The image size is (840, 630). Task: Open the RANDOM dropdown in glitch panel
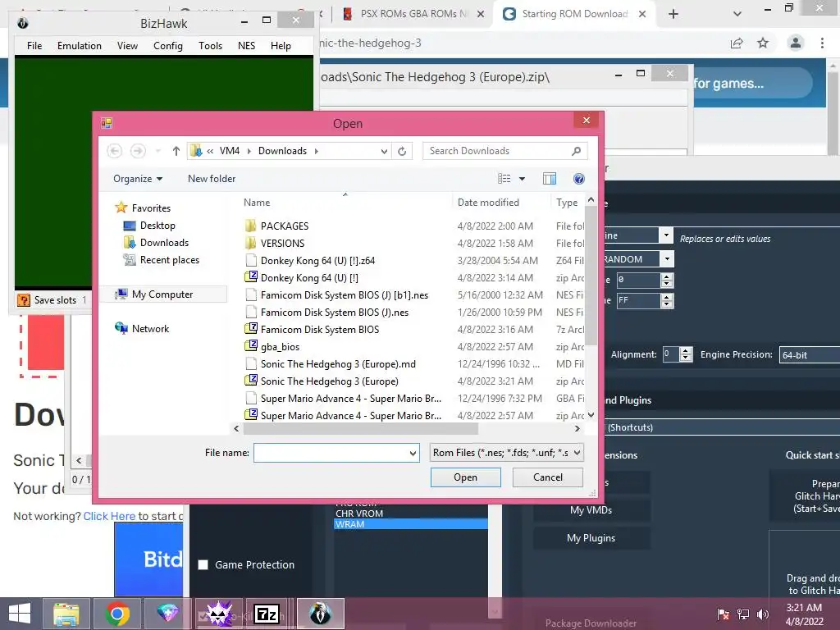(668, 259)
